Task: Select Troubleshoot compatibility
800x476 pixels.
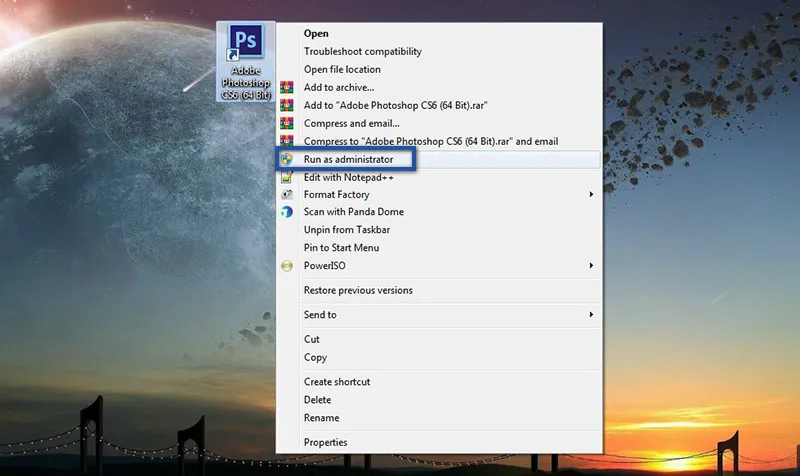Action: [x=362, y=52]
